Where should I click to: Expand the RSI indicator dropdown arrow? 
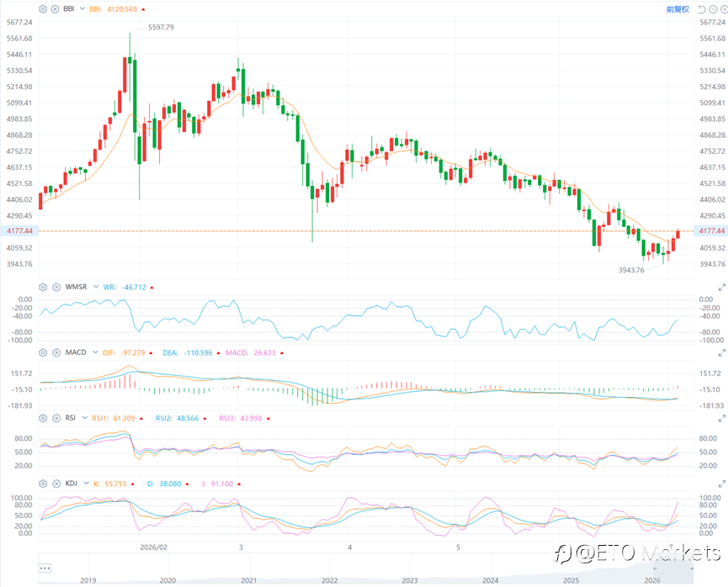85,418
